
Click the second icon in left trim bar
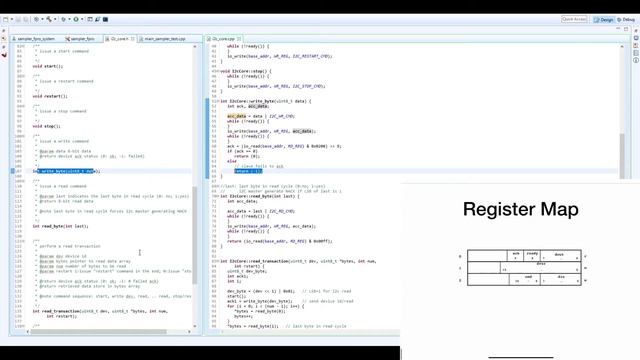4,38
